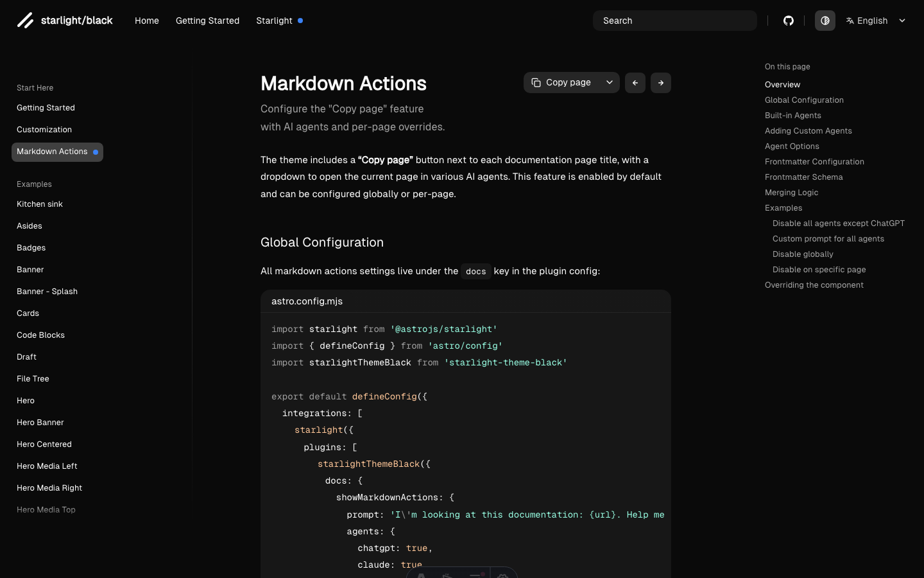
Task: Jump to Examples in page outline
Action: click(783, 208)
